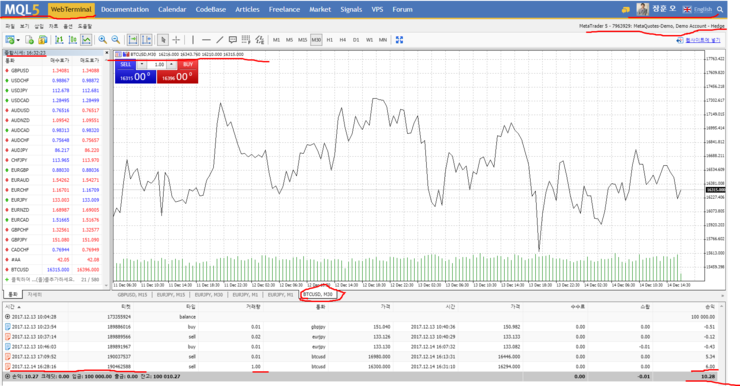Viewport: 740px width, 386px height.
Task: Switch chart to line chart mode
Action: tap(86, 40)
